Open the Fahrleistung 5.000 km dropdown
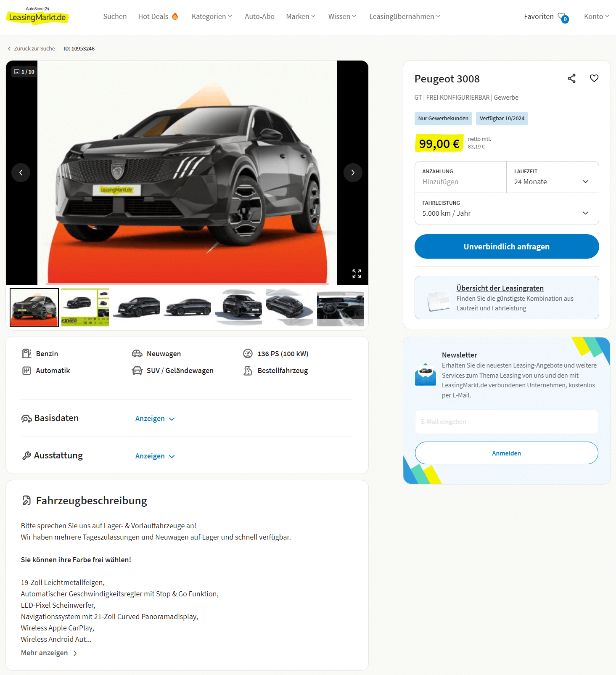Screen dimensions: 616x675 pyautogui.click(x=507, y=209)
